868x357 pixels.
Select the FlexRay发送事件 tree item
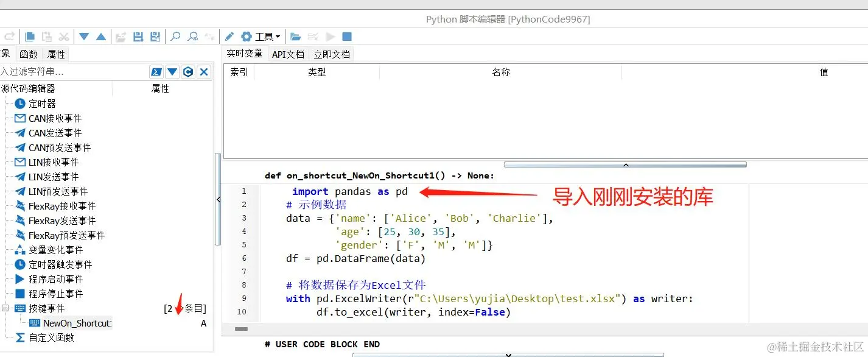click(62, 221)
